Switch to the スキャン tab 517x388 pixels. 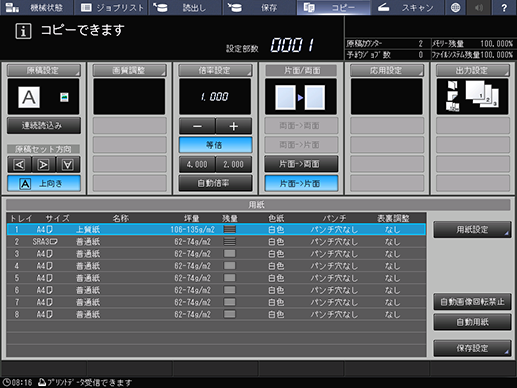pyautogui.click(x=408, y=7)
